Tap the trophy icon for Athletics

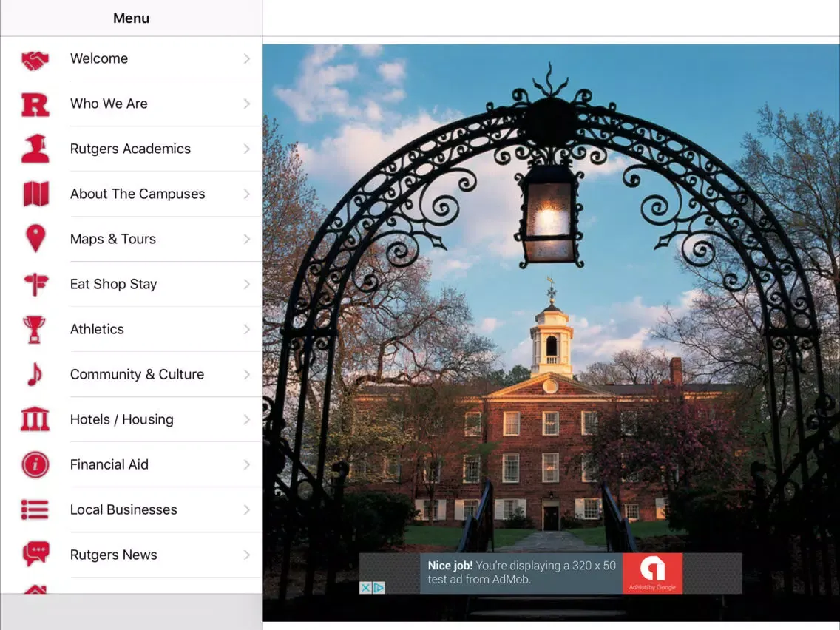click(x=34, y=329)
